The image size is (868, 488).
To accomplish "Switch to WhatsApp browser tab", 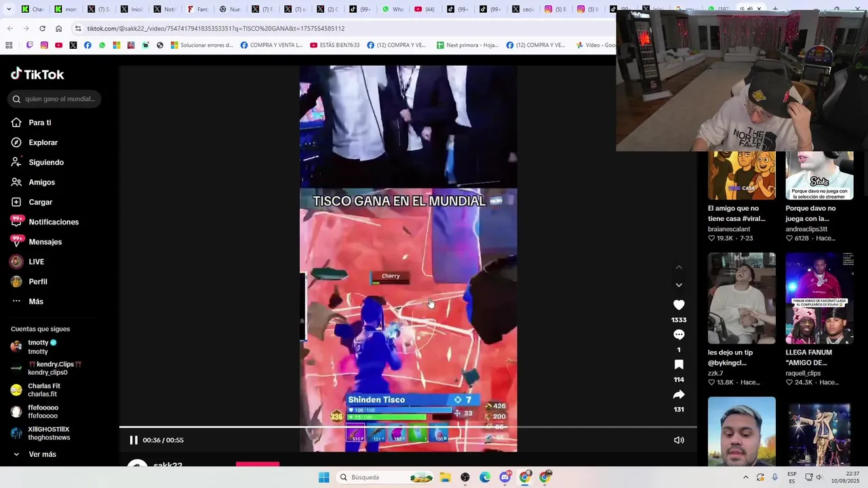I will point(393,9).
